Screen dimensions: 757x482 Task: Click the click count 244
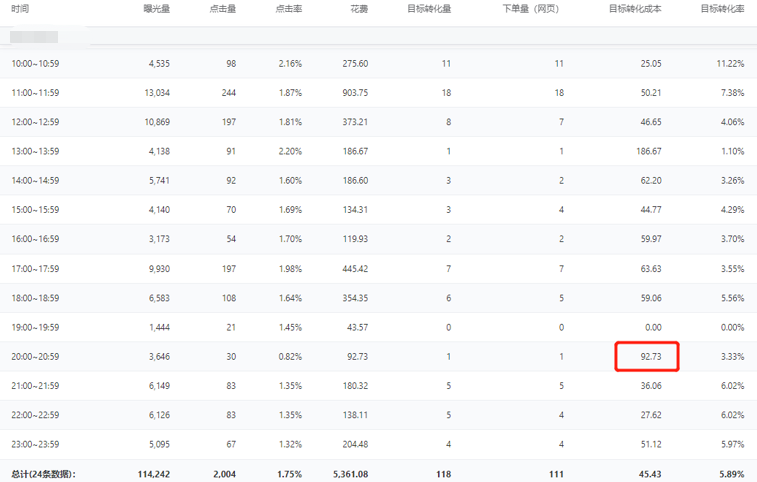pos(229,93)
